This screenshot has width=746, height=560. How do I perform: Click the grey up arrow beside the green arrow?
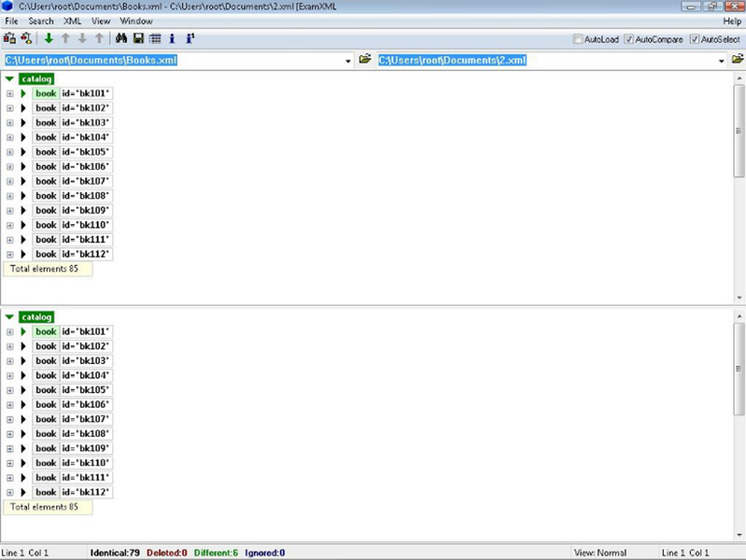tap(65, 38)
